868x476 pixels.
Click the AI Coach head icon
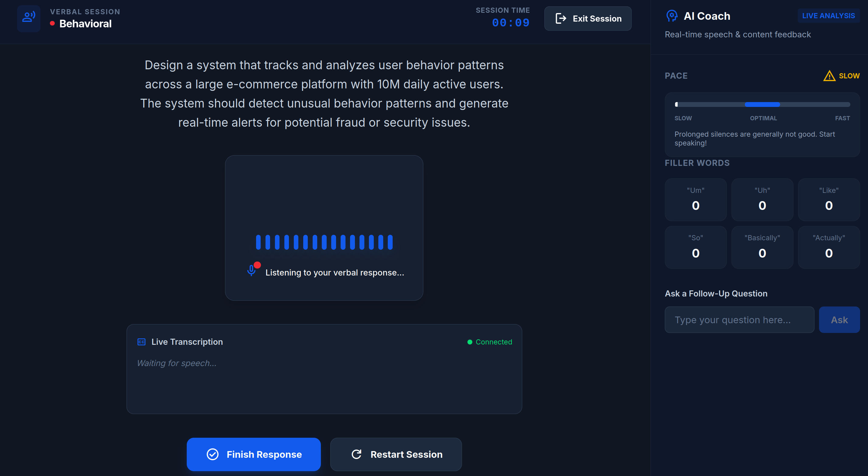(672, 16)
